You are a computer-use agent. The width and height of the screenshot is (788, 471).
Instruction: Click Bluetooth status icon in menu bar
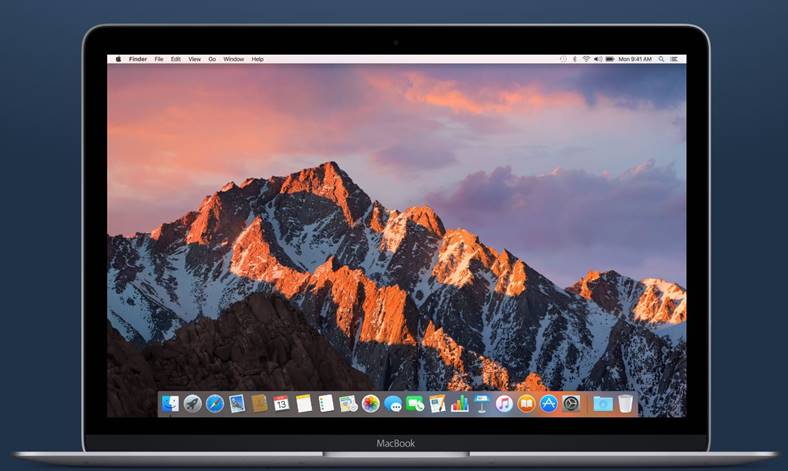pos(574,59)
